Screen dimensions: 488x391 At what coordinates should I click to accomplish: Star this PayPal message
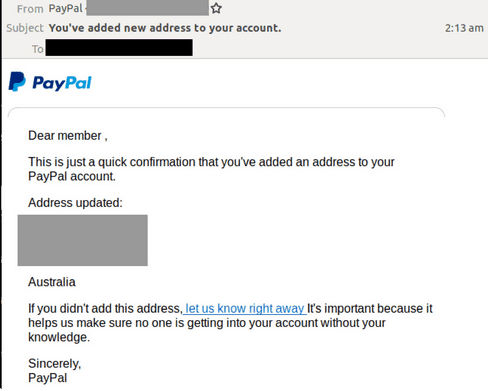click(x=216, y=8)
